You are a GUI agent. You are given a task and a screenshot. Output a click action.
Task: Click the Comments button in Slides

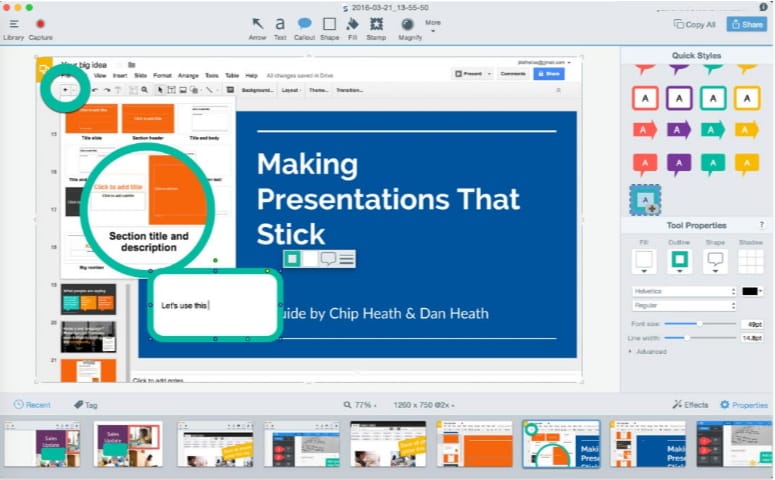tap(513, 74)
